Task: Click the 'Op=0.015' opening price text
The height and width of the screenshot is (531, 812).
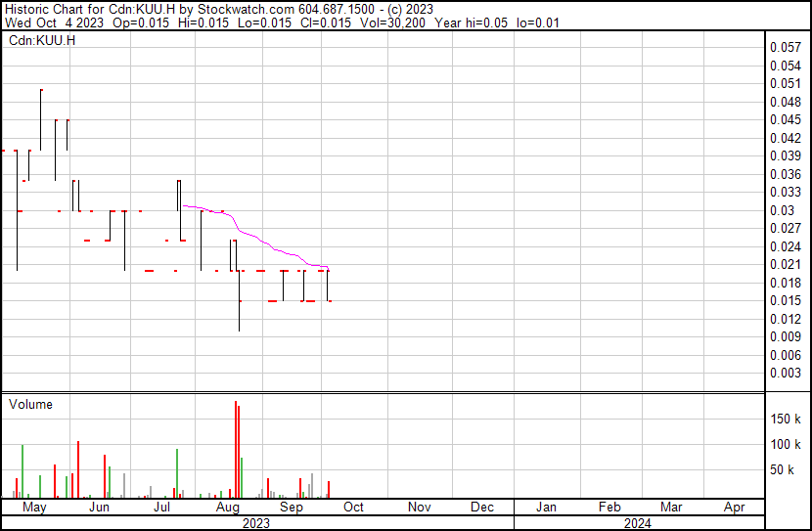Action: tap(141, 22)
